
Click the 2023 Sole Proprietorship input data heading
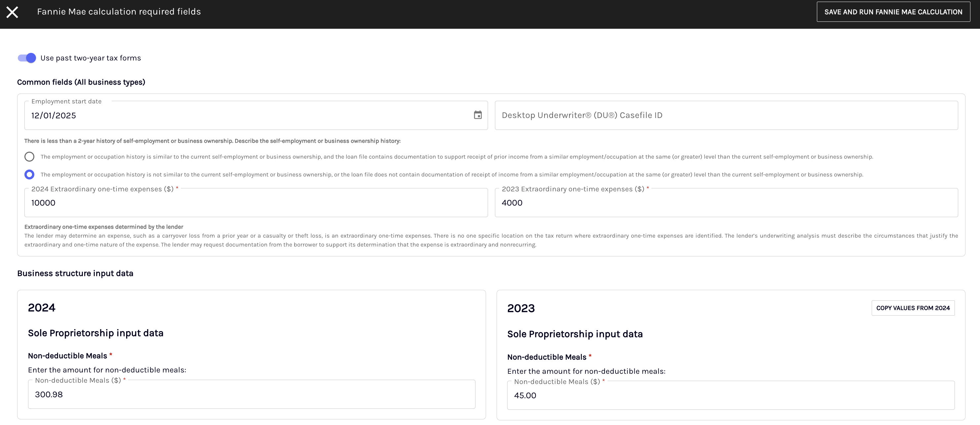click(x=575, y=334)
